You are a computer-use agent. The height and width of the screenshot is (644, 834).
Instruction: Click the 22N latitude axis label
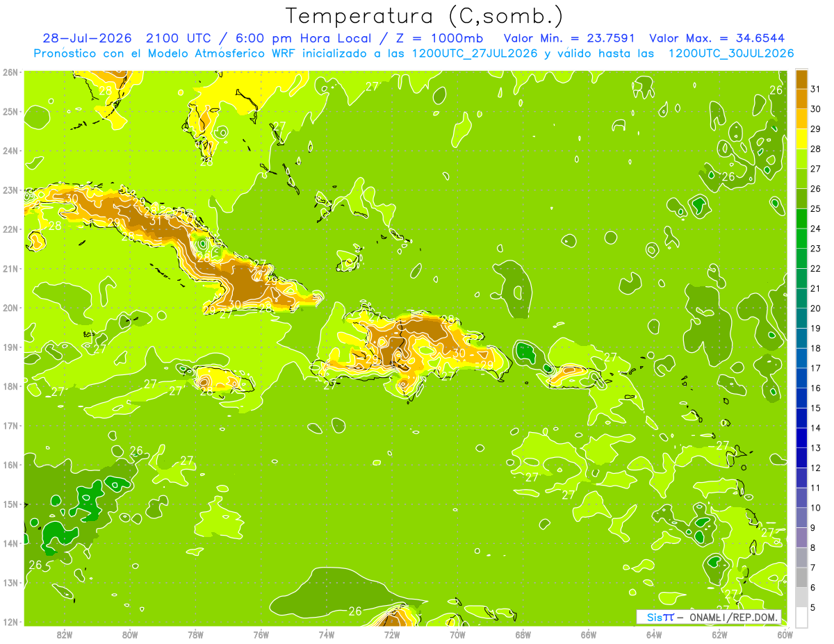pos(10,229)
